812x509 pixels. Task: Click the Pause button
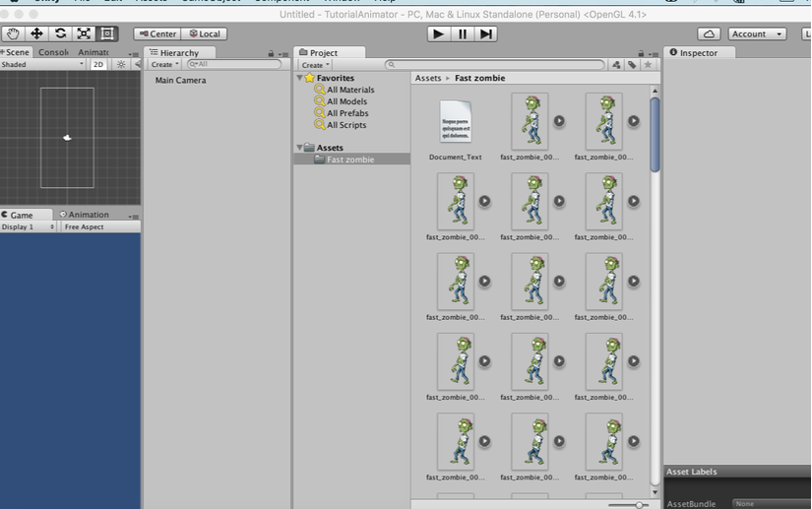(x=463, y=34)
